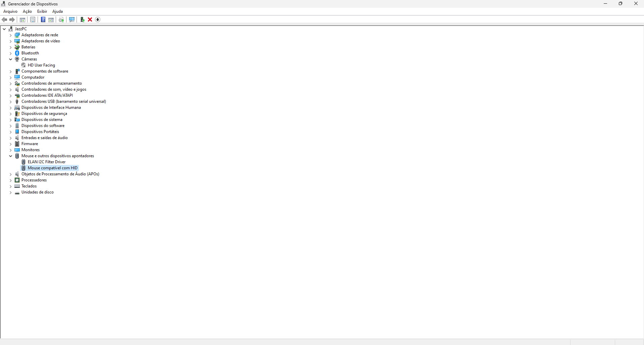Viewport: 644px width, 345px height.
Task: Select the HD User Facing camera
Action: pos(41,65)
